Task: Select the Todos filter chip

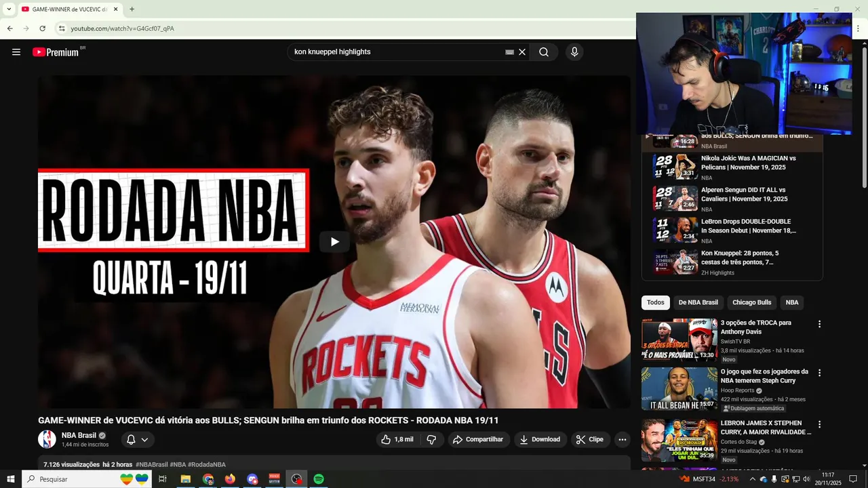Action: point(656,302)
